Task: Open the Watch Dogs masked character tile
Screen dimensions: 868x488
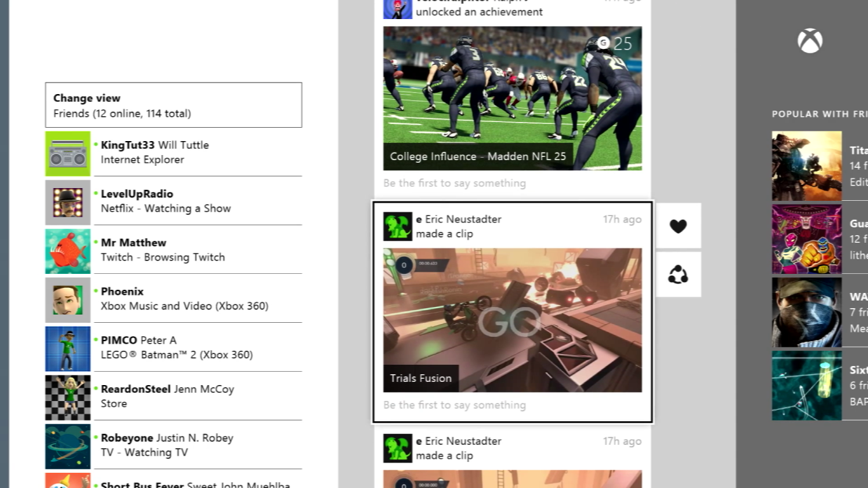Action: 806,312
